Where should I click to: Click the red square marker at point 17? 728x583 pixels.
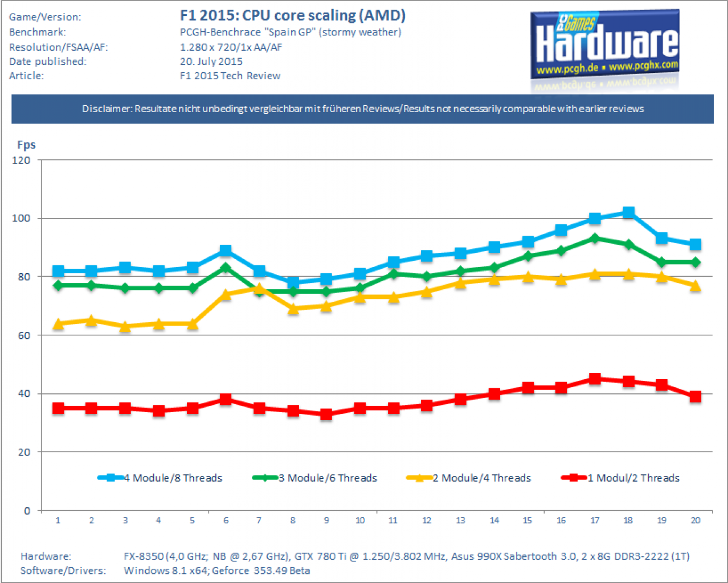[595, 379]
